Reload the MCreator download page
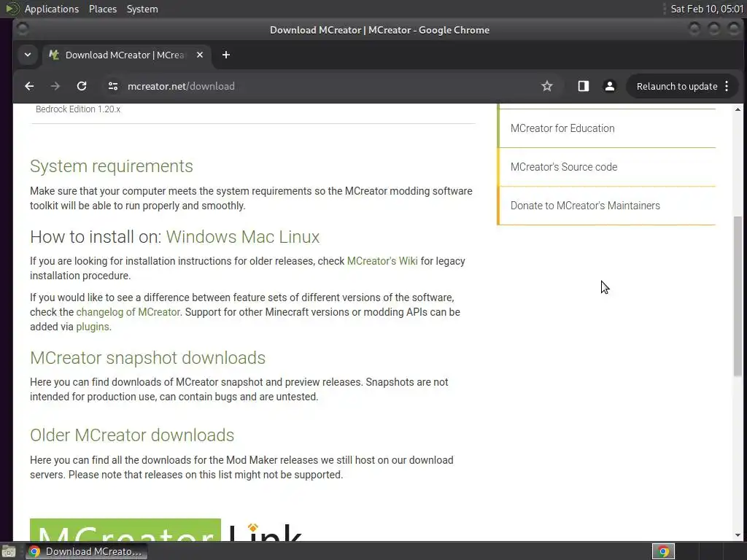This screenshot has width=747, height=560. 82,86
